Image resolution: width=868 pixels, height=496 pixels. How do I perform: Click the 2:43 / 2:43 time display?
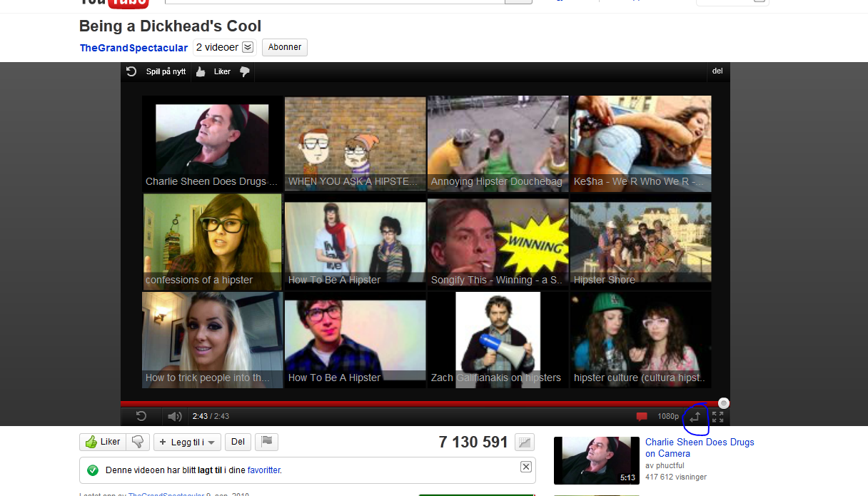click(x=211, y=416)
